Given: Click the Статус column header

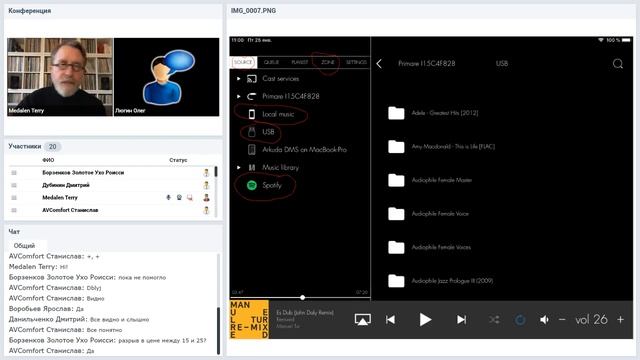Looking at the screenshot, I should (x=178, y=160).
